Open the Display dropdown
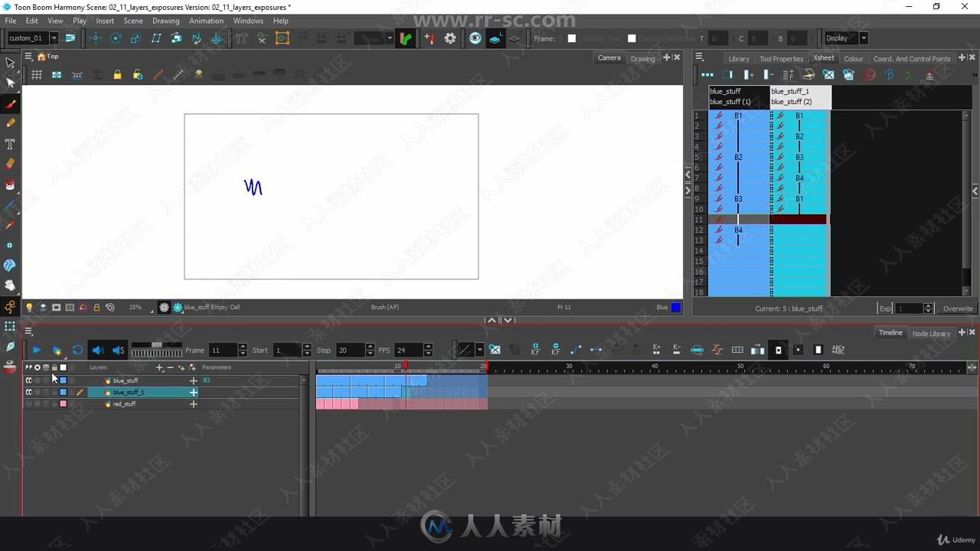980x551 pixels. (x=864, y=38)
